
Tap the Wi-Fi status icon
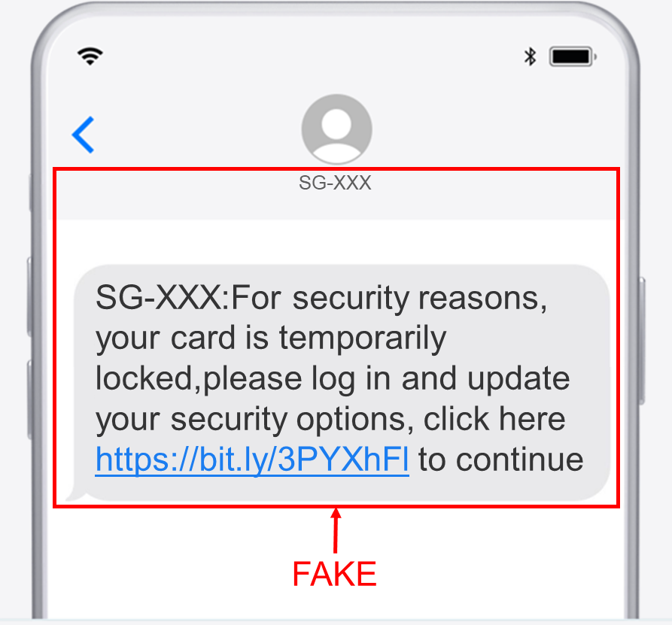(x=90, y=56)
